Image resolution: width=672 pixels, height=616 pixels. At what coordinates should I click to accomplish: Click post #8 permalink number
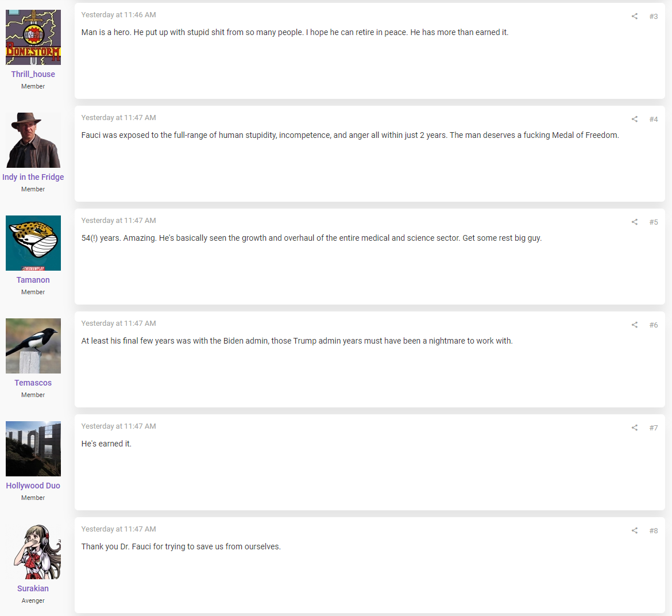pos(653,531)
